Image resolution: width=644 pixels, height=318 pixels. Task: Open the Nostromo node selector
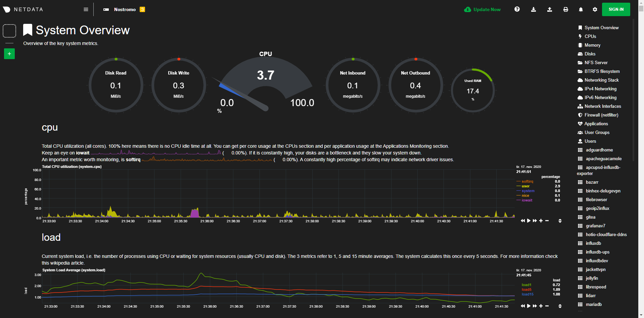click(125, 9)
